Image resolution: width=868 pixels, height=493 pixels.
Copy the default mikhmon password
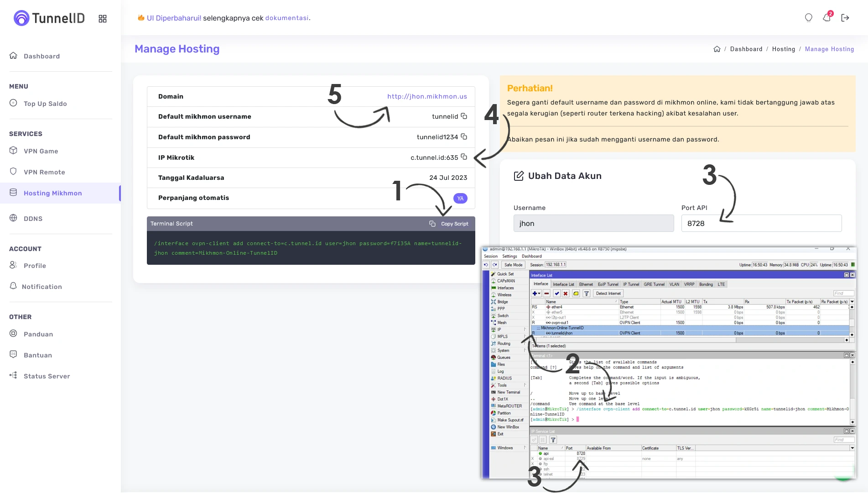(x=464, y=136)
